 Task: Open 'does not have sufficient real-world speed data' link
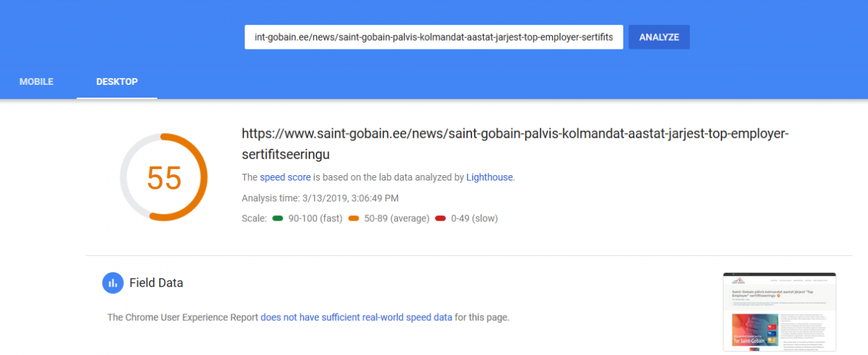pyautogui.click(x=357, y=317)
